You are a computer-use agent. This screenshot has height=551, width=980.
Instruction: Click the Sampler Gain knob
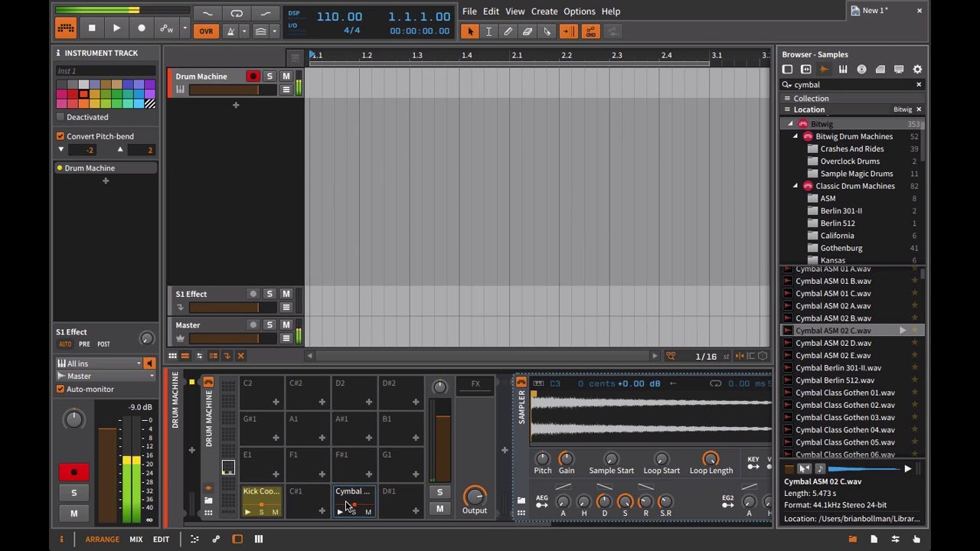[566, 458]
